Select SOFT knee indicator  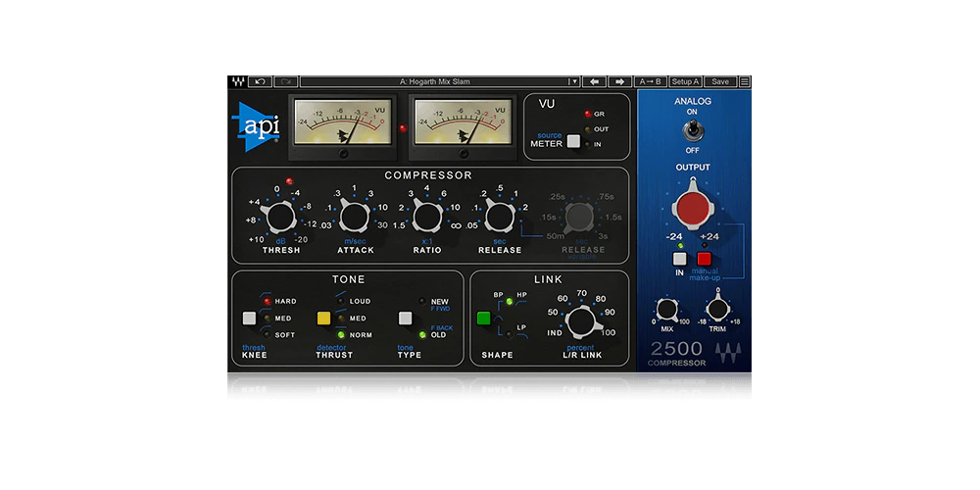click(x=268, y=335)
